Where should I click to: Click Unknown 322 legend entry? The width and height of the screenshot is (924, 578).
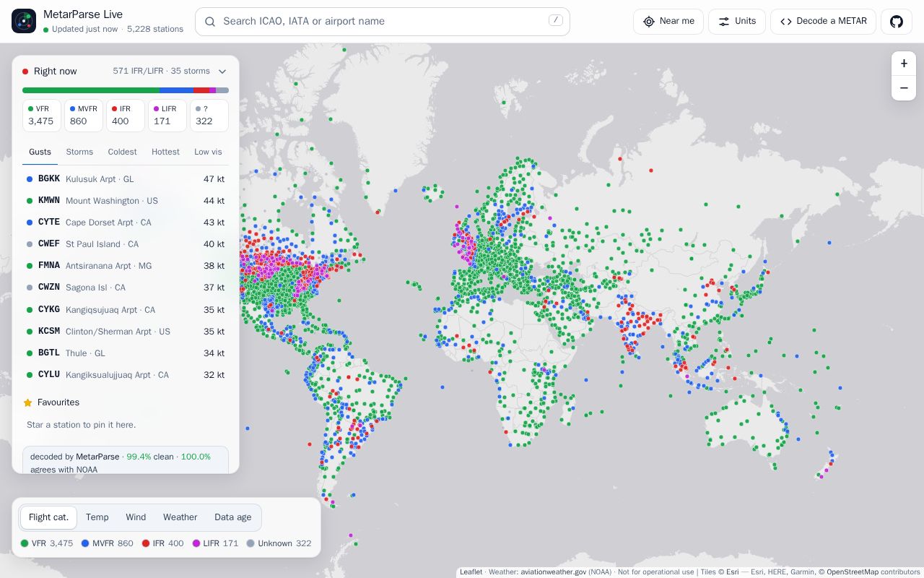(x=279, y=543)
